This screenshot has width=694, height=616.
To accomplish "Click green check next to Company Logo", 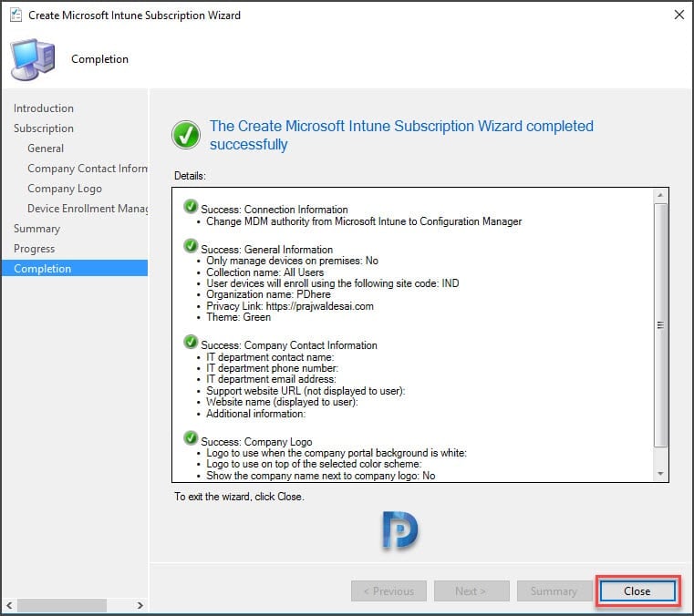I will [191, 438].
